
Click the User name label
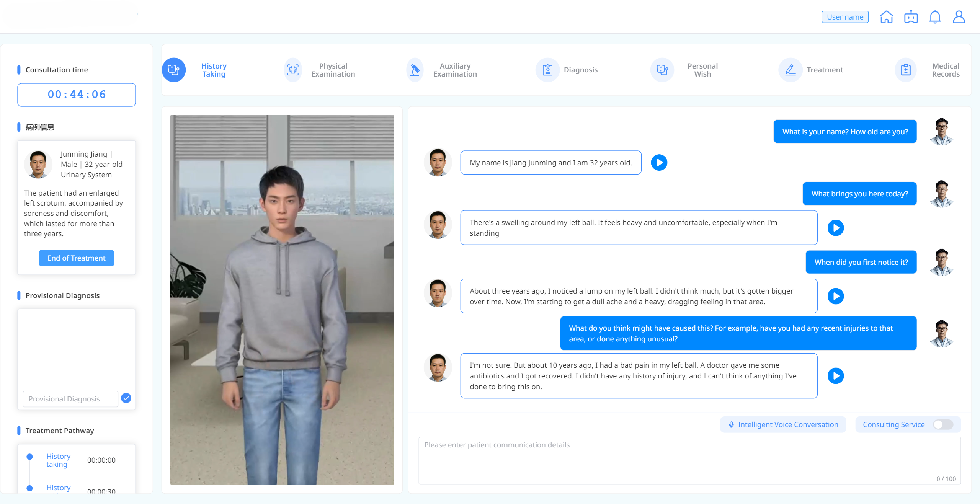pyautogui.click(x=845, y=17)
